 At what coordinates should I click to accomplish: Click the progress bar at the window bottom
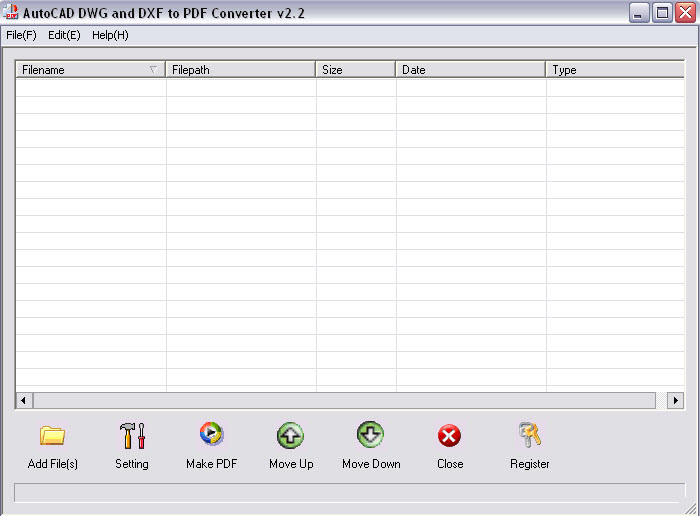[350, 493]
